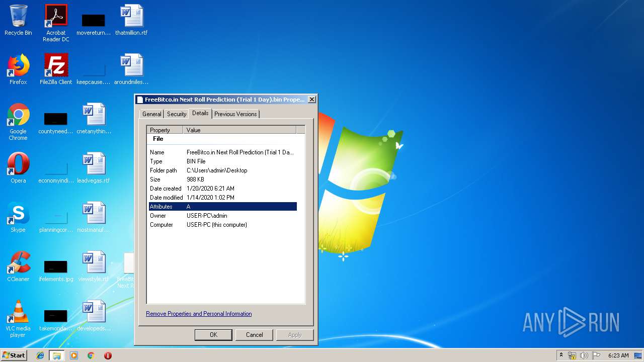Open the volume control tray icon
This screenshot has height=362, width=644.
pos(584,355)
